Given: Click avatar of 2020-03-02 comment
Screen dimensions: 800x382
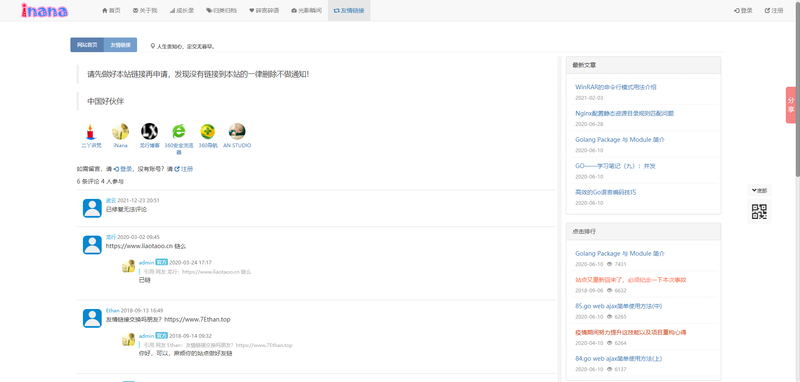Looking at the screenshot, I should [92, 245].
